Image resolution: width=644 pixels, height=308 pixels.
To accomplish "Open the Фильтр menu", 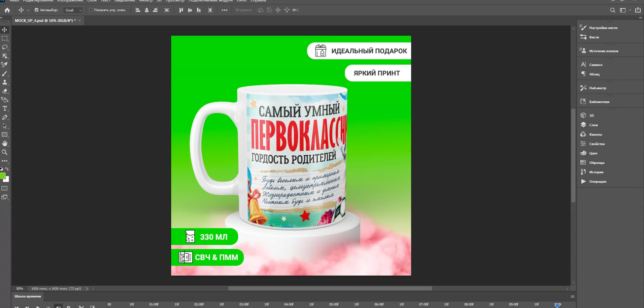I will pyautogui.click(x=146, y=1).
